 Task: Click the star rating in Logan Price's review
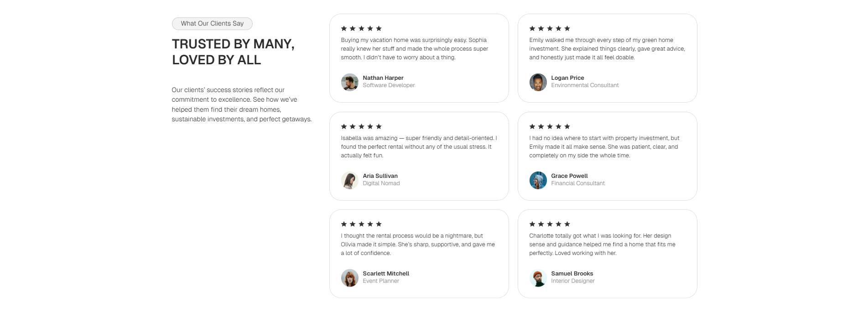[550, 28]
